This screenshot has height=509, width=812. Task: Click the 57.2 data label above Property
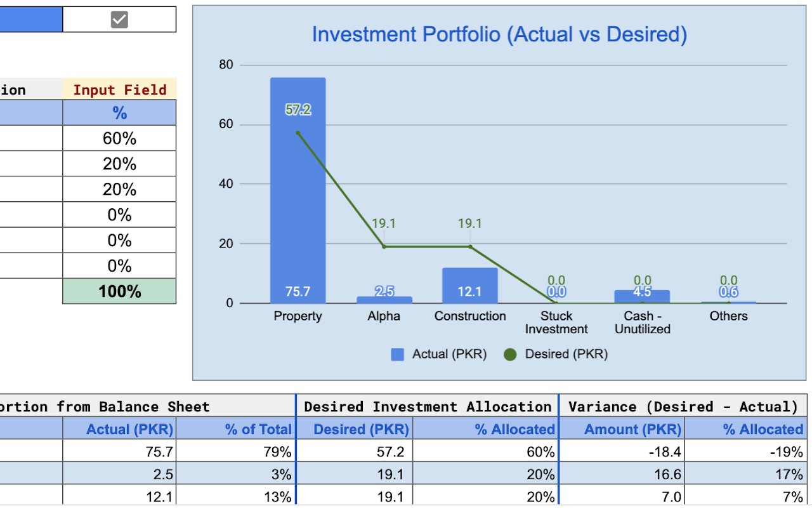click(x=298, y=109)
